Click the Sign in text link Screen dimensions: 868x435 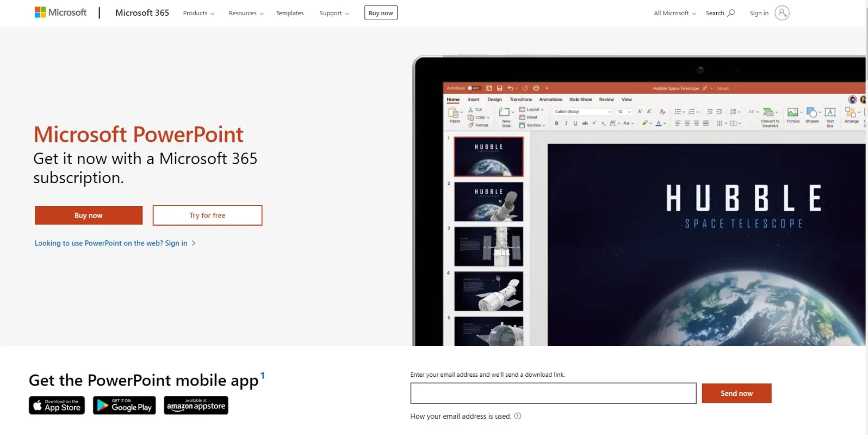point(759,13)
